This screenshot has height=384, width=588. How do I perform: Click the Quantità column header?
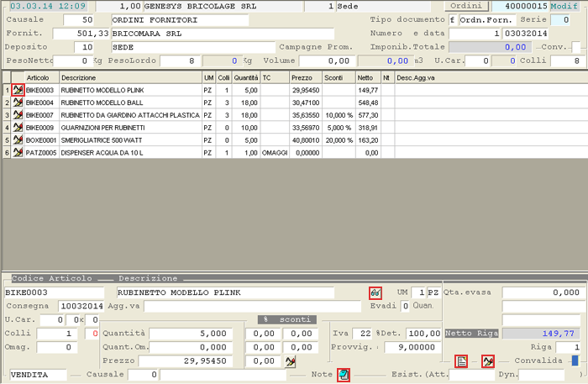click(246, 77)
